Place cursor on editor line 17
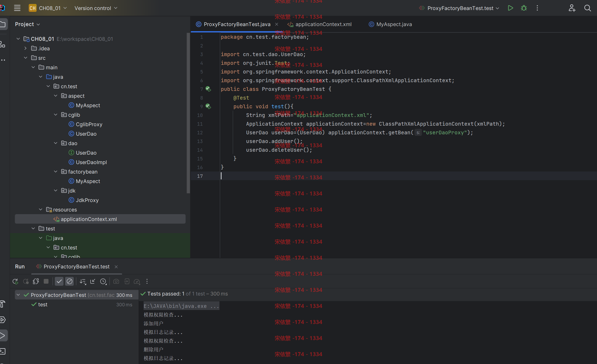This screenshot has height=364, width=597. pyautogui.click(x=394, y=176)
